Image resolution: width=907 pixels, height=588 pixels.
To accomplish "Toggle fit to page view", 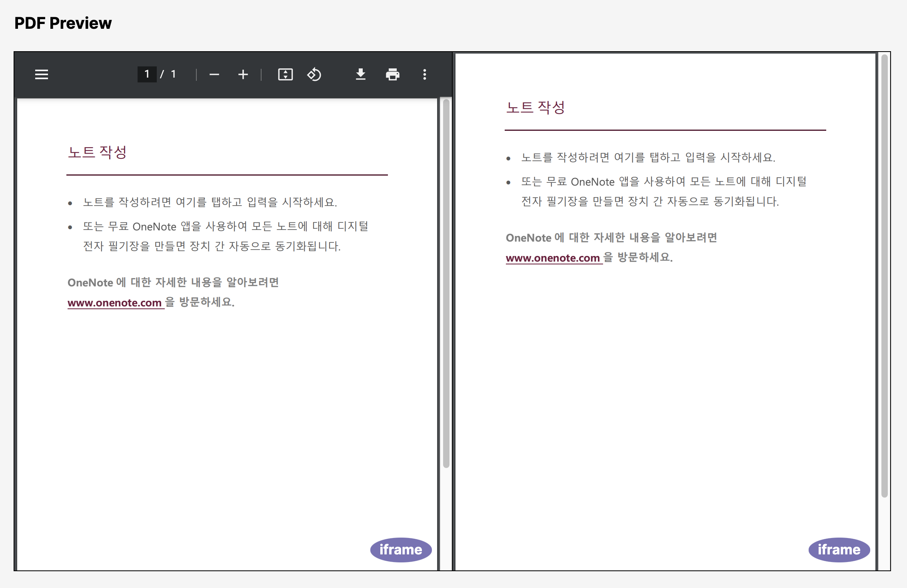I will tap(285, 74).
